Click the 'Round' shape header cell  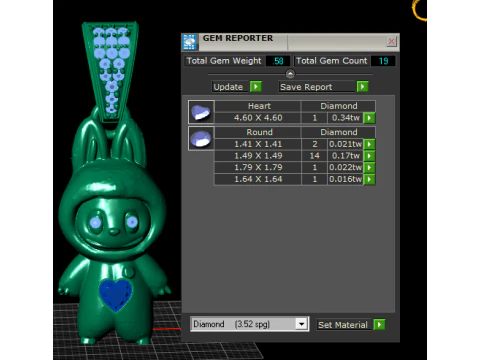(x=258, y=132)
